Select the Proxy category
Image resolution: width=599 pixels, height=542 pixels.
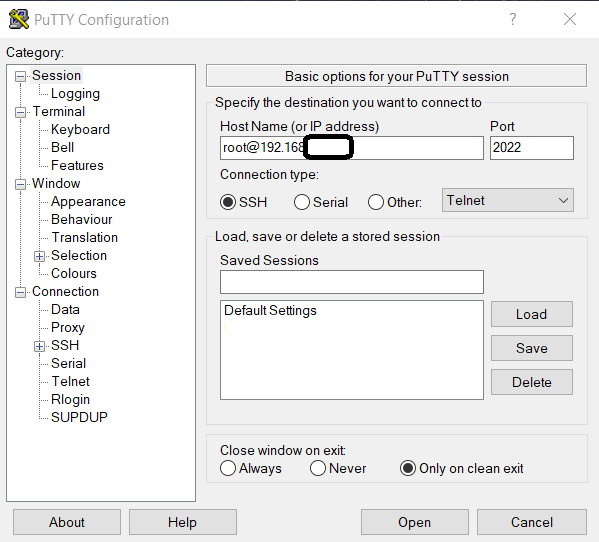click(x=68, y=327)
